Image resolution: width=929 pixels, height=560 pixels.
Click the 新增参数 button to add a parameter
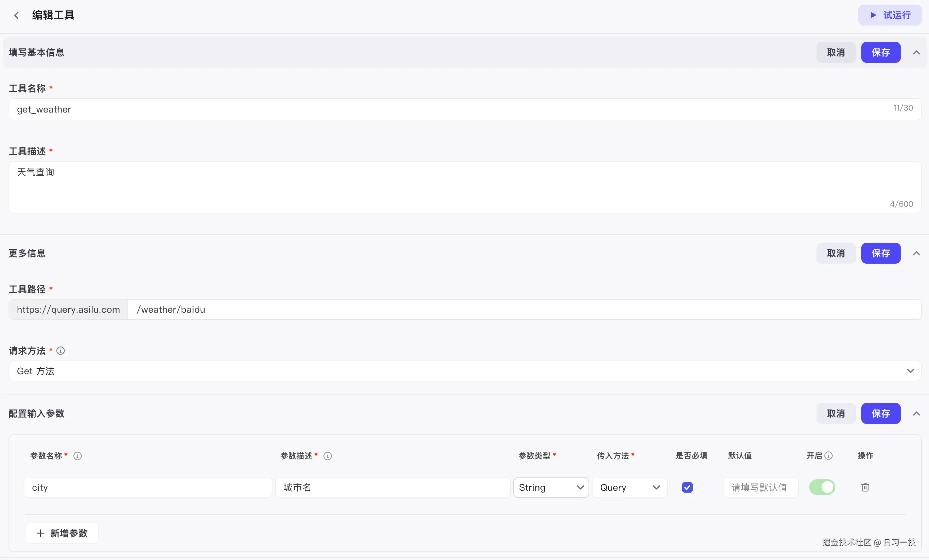pyautogui.click(x=62, y=533)
